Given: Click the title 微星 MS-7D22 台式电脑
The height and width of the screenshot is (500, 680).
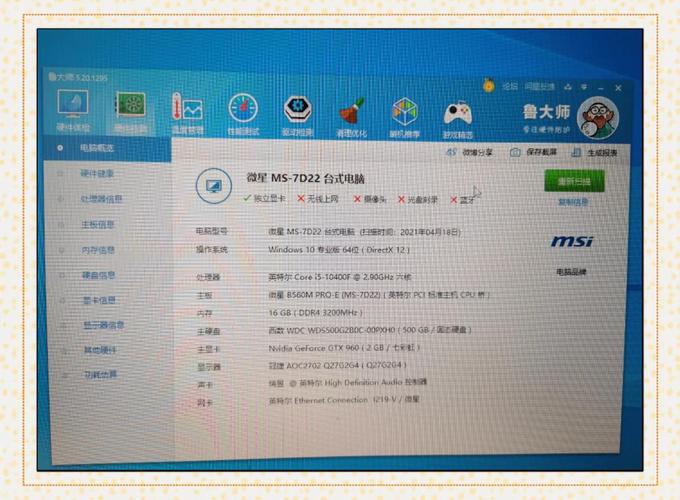Looking at the screenshot, I should pos(306,178).
